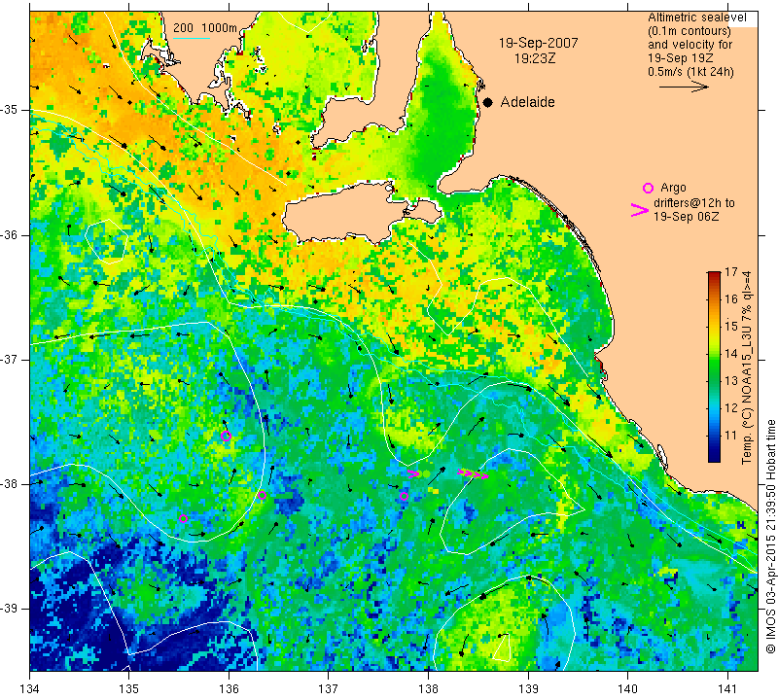
Task: Click the Argo float marker near 136.3°E 38.1°S
Action: pos(262,496)
